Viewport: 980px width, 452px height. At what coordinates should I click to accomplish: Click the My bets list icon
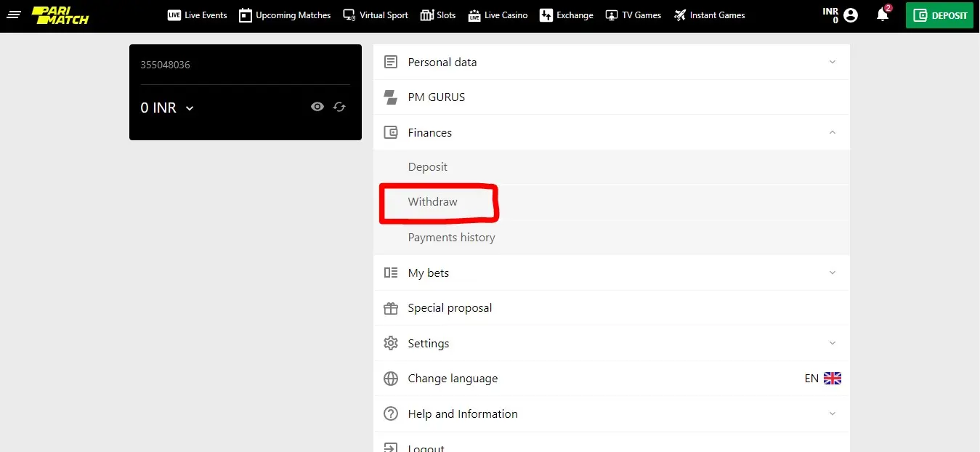coord(391,273)
